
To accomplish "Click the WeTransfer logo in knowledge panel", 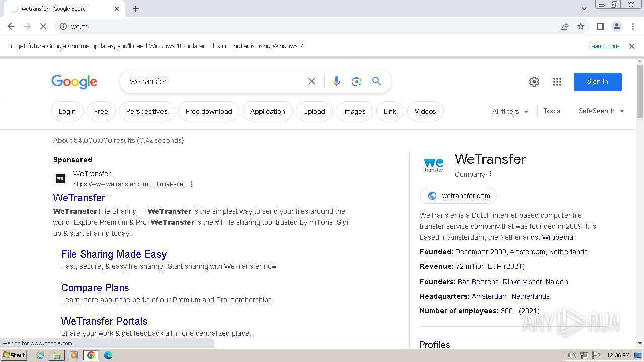I will click(434, 165).
